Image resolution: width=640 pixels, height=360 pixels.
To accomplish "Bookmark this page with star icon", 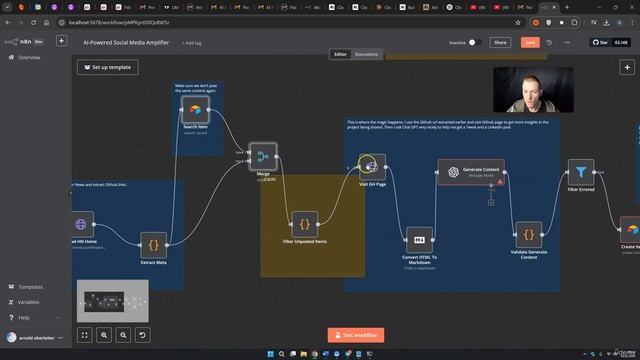I will click(x=518, y=22).
